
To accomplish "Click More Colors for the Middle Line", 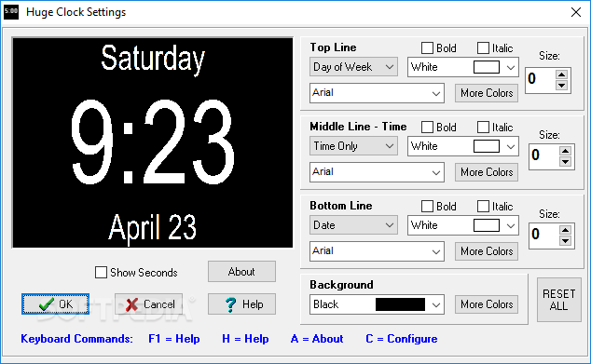I will (x=487, y=172).
